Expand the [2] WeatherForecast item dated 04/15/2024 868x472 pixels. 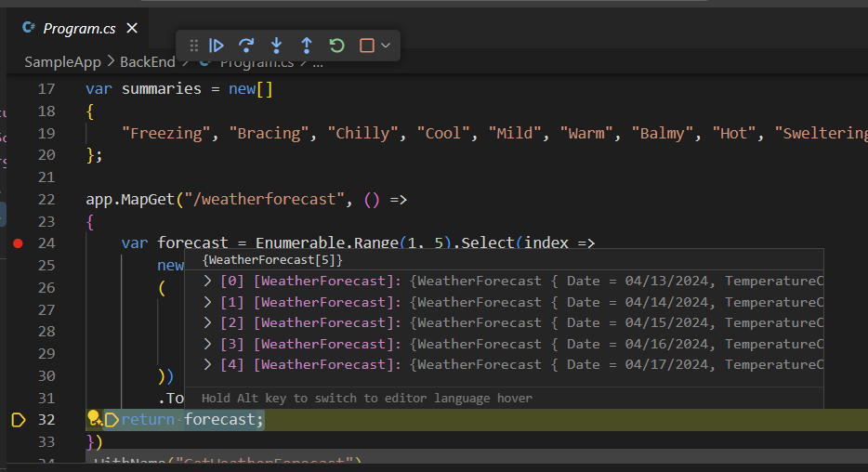[x=208, y=322]
